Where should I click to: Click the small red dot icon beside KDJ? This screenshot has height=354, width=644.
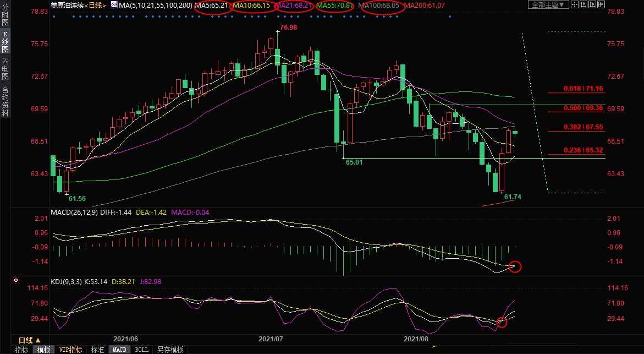pos(16,281)
